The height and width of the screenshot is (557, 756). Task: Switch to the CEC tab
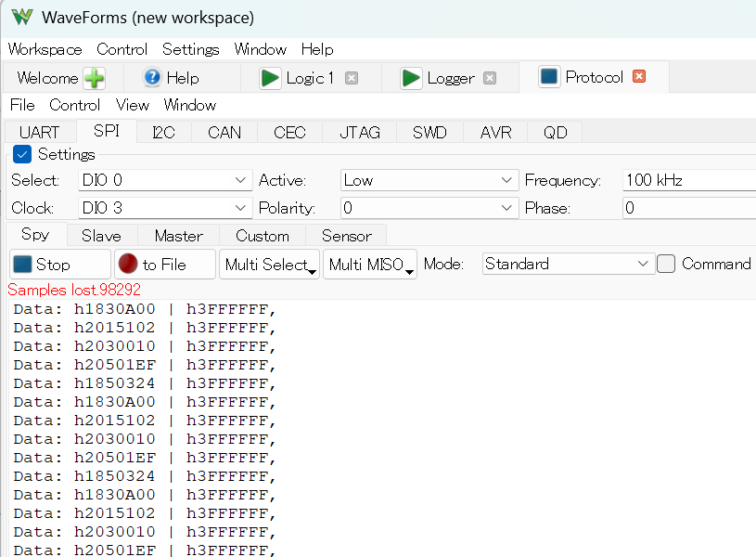coord(289,132)
